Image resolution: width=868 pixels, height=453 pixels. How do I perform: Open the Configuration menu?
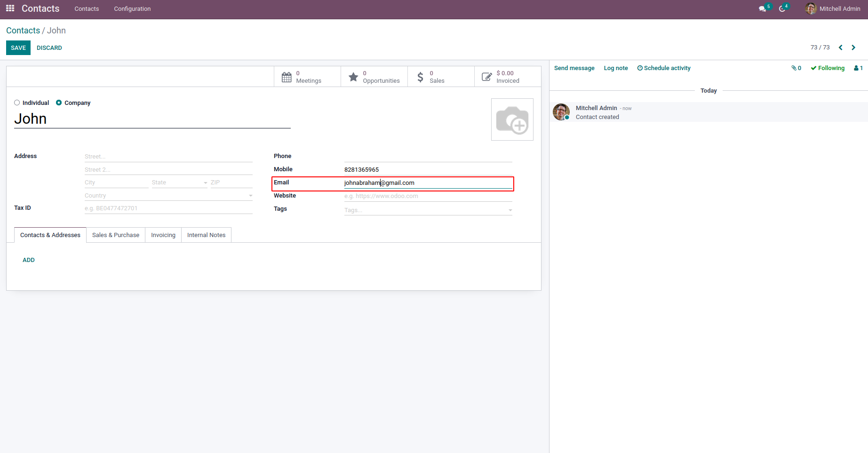(132, 9)
